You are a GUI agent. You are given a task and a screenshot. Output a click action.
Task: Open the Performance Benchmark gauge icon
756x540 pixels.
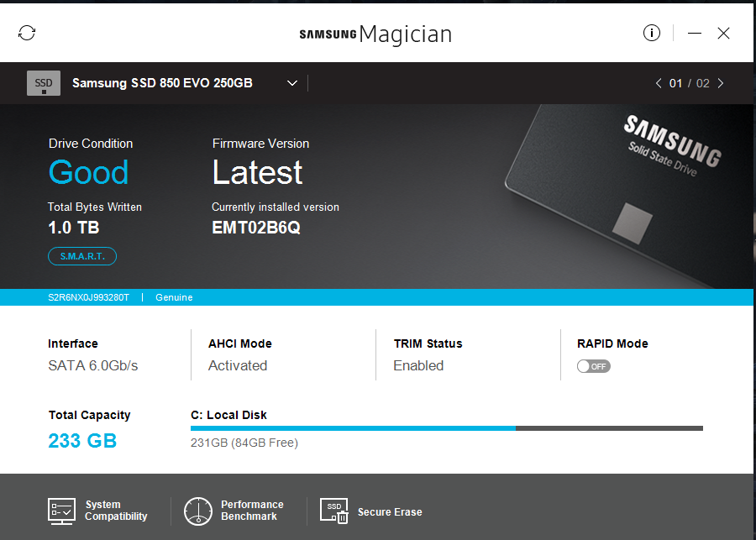[x=197, y=511]
